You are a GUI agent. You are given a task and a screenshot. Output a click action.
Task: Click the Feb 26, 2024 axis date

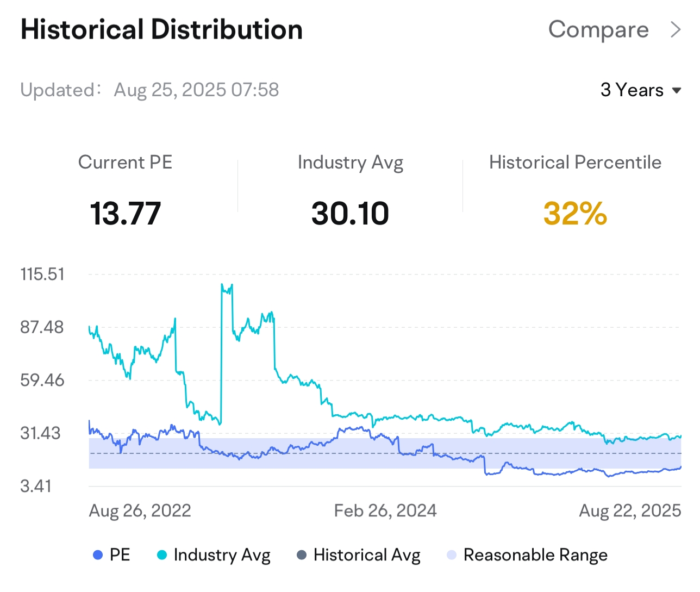(385, 510)
